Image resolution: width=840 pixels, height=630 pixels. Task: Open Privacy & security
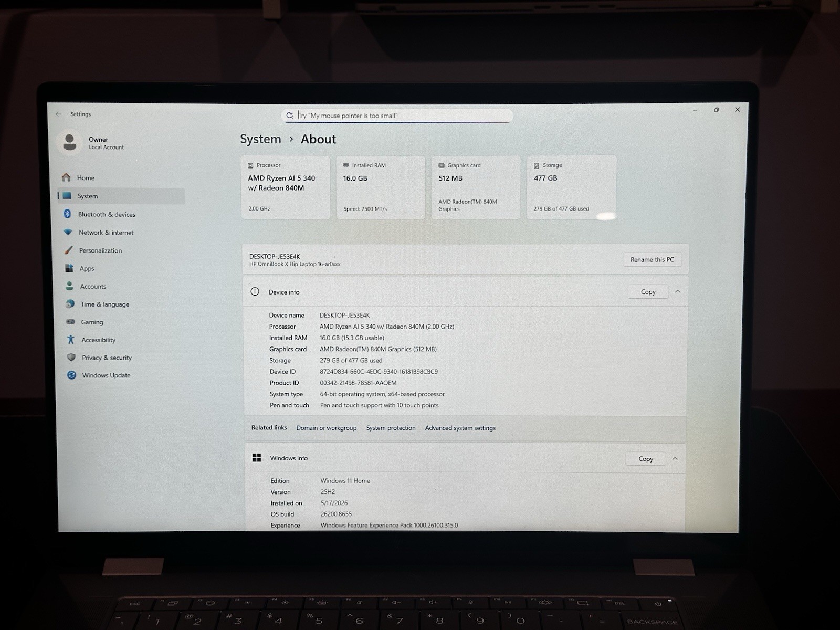(124, 358)
